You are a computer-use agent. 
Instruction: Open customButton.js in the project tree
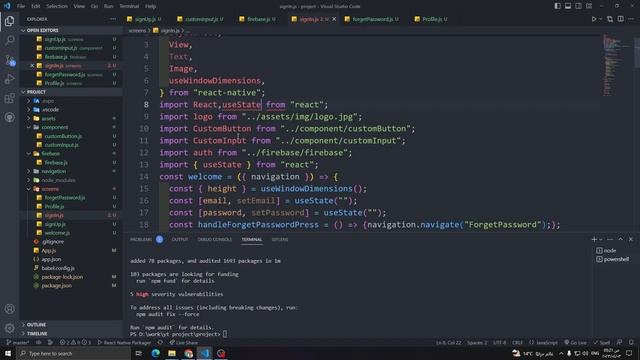click(63, 136)
